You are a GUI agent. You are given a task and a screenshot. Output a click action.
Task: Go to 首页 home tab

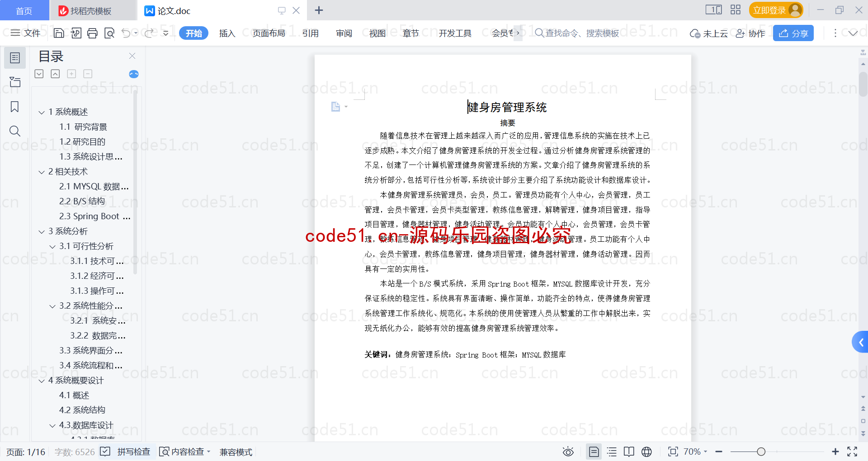pos(24,10)
